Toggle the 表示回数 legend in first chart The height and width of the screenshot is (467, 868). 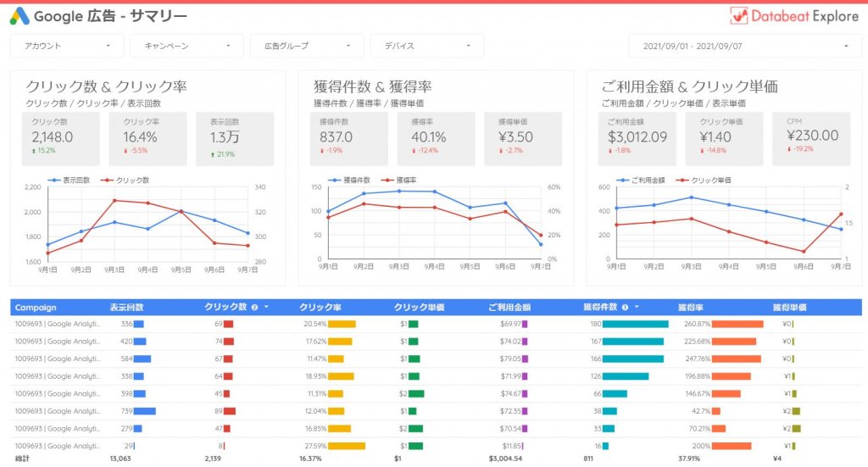[x=70, y=181]
